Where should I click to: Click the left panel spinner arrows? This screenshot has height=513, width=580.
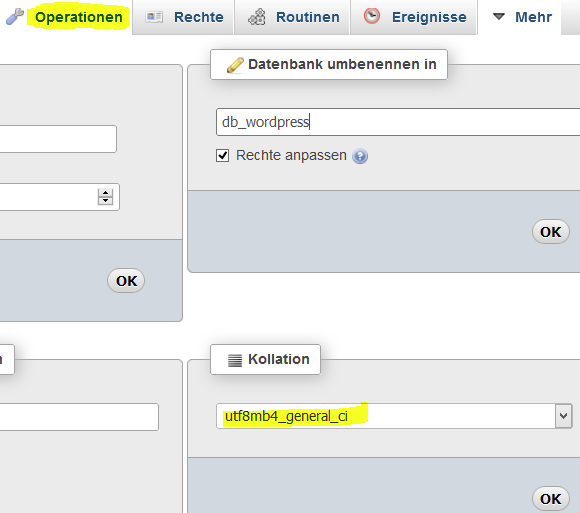105,196
